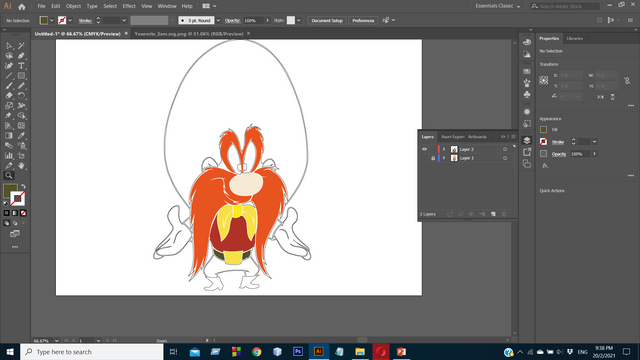640x360 pixels.
Task: Click target circle of Layer 1
Action: 505,158
